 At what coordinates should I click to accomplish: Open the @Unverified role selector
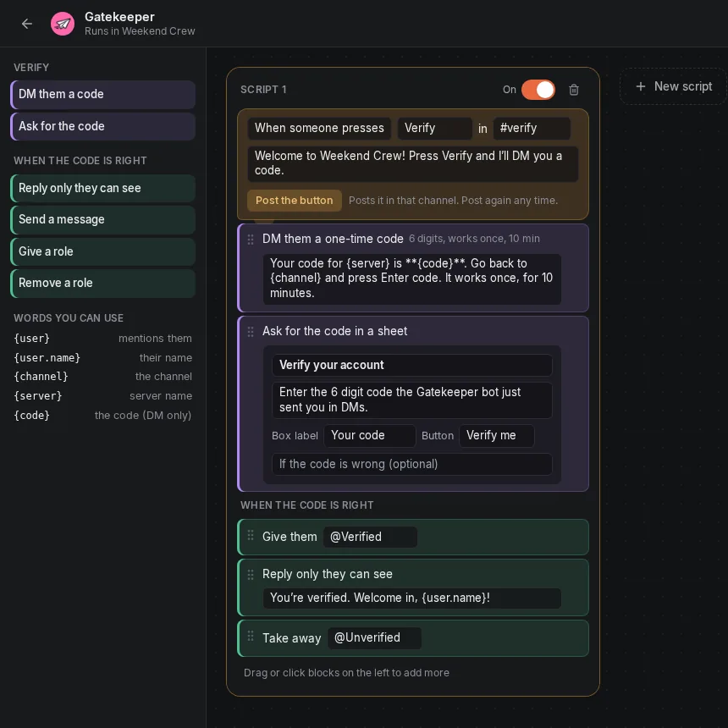point(374,638)
